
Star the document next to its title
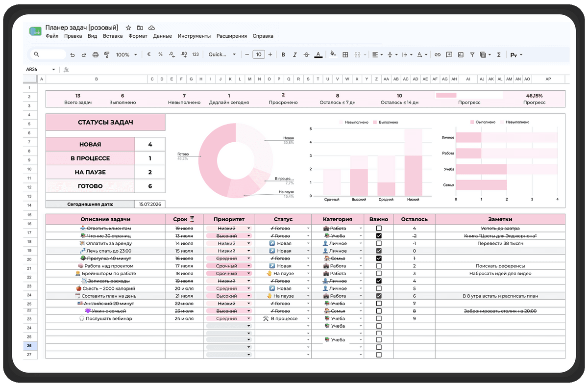128,28
